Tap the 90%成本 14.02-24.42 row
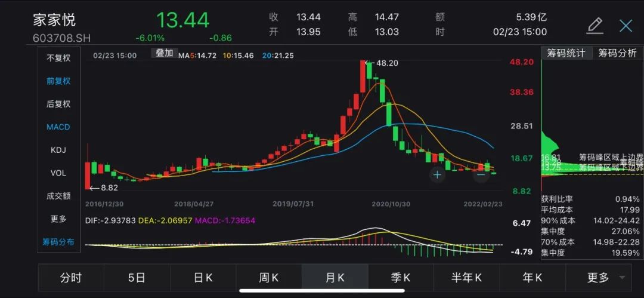 [590, 220]
